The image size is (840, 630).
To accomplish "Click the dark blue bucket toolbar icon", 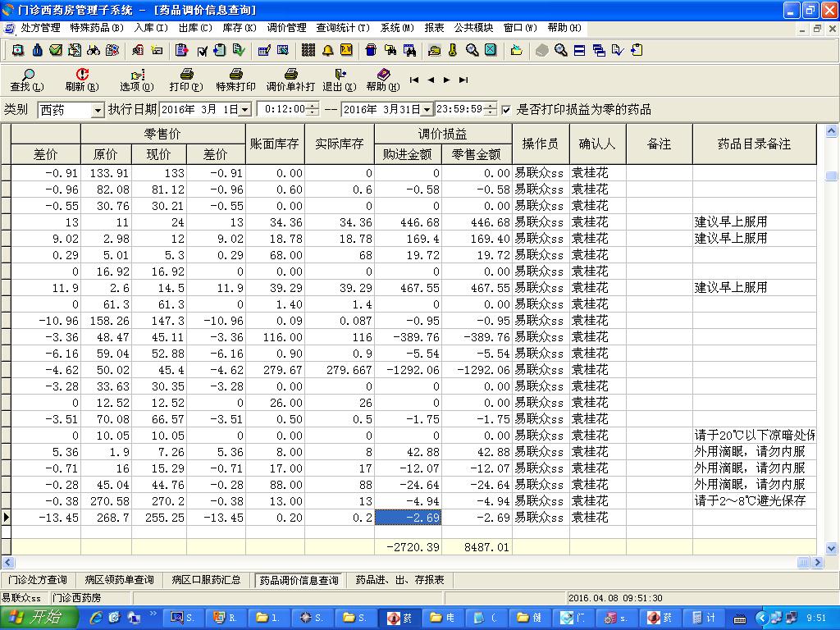I will pyautogui.click(x=371, y=50).
